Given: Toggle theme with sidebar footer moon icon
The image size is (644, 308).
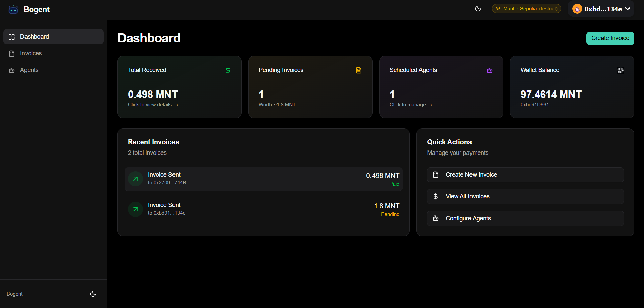Looking at the screenshot, I should point(93,294).
